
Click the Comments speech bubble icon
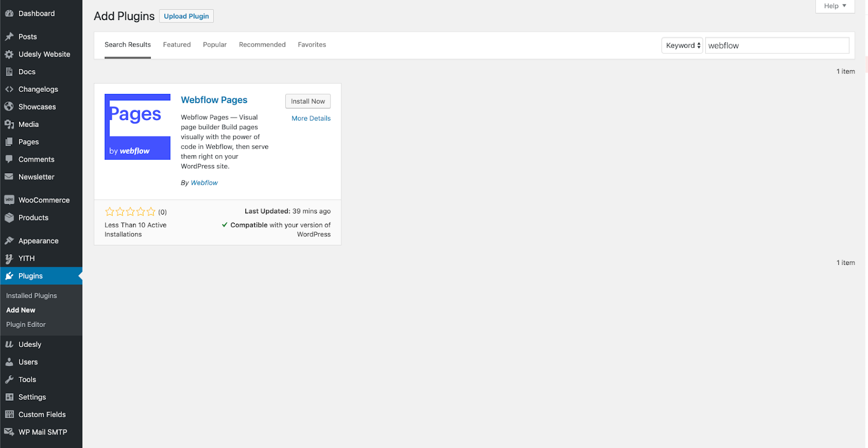coord(9,159)
